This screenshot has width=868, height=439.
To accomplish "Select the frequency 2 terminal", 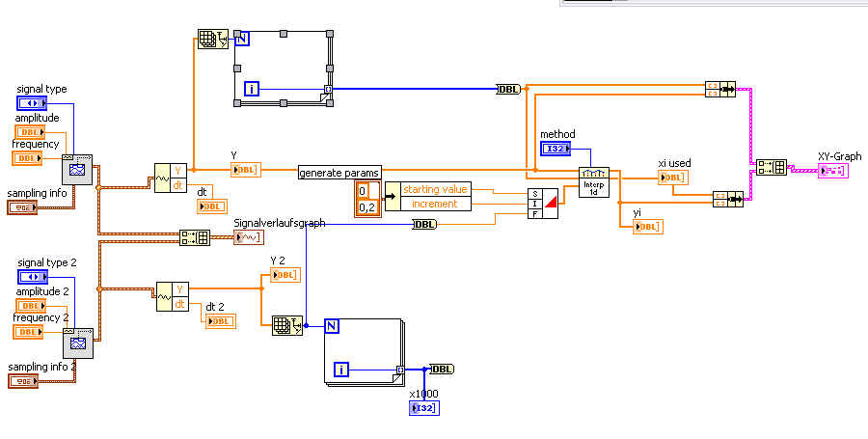I will pyautogui.click(x=27, y=332).
